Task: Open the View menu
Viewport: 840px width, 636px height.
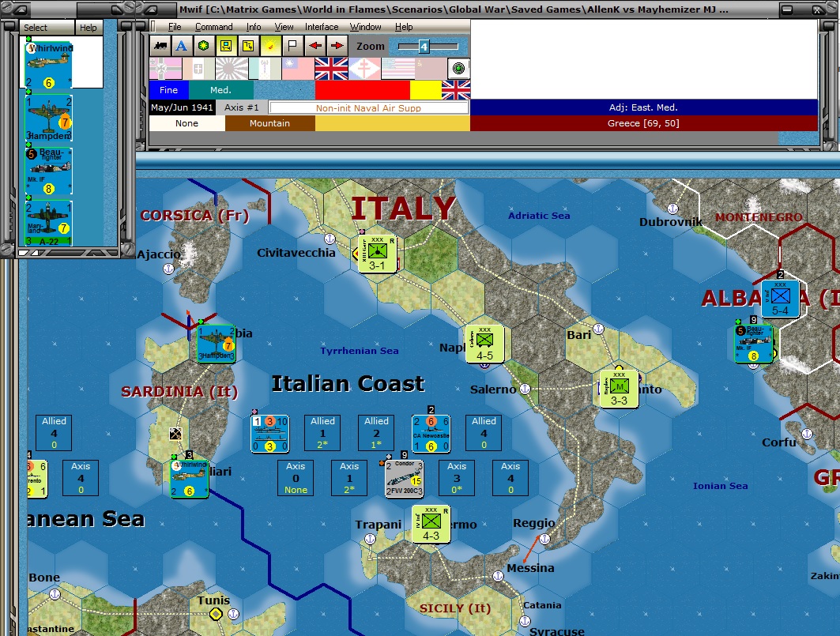Action: pos(284,27)
